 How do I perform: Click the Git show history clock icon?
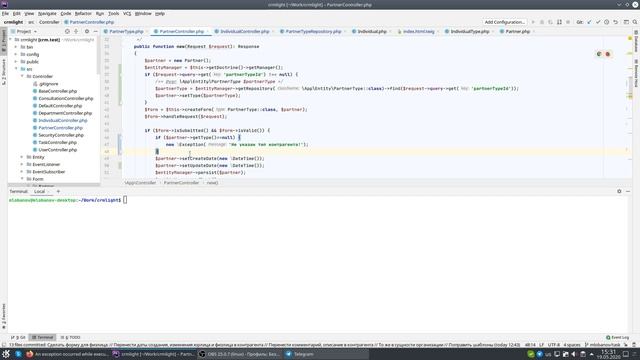[607, 22]
